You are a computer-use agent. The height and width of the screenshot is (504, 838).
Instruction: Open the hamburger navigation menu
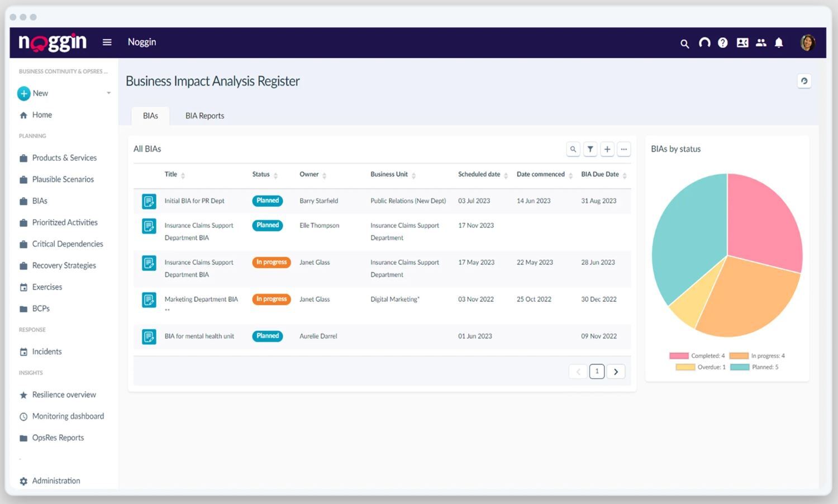(107, 42)
